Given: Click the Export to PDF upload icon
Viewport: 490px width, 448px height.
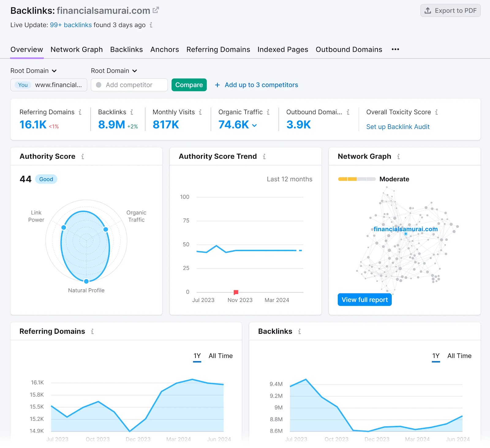Looking at the screenshot, I should 428,10.
